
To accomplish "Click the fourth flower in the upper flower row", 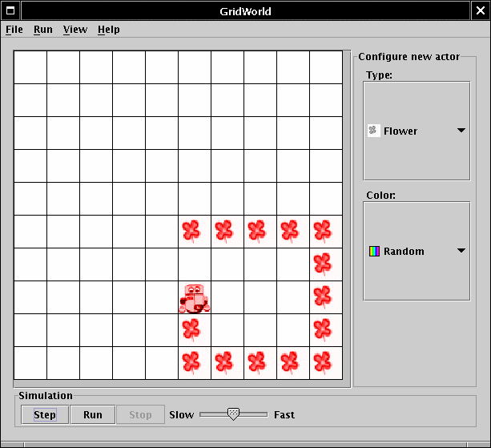I will (290, 232).
